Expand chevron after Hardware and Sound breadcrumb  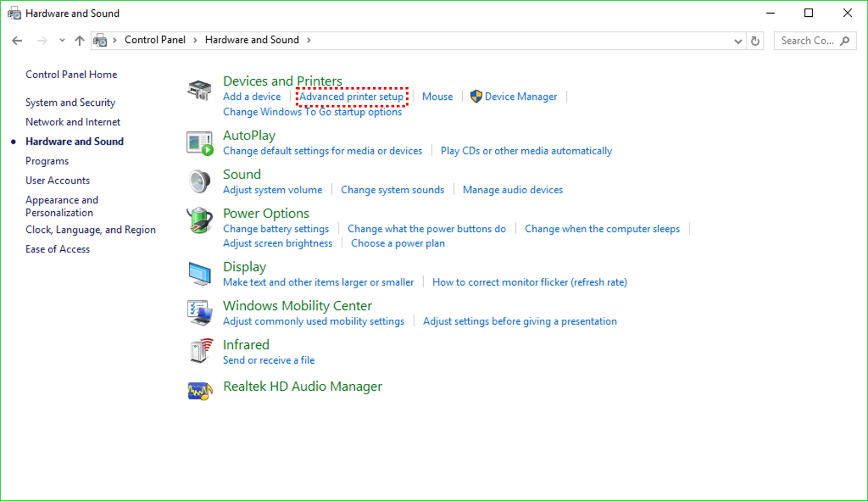pyautogui.click(x=309, y=40)
